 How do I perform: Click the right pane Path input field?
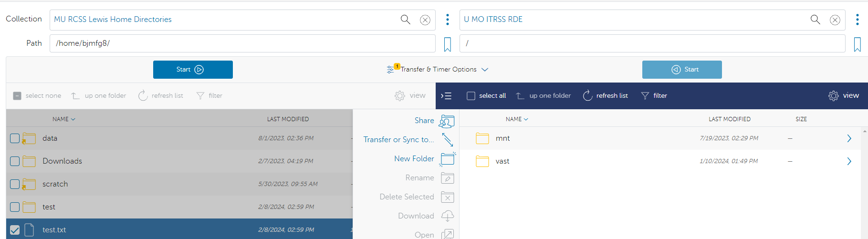click(652, 43)
